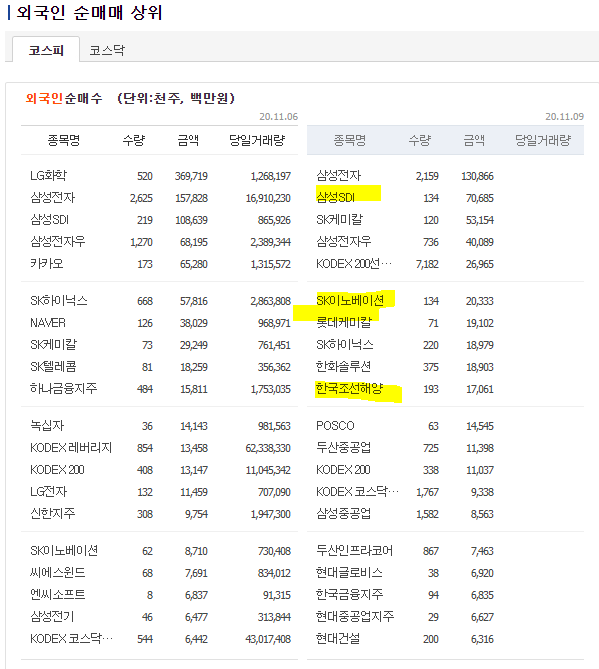Open POSCO stock link

coord(335,425)
